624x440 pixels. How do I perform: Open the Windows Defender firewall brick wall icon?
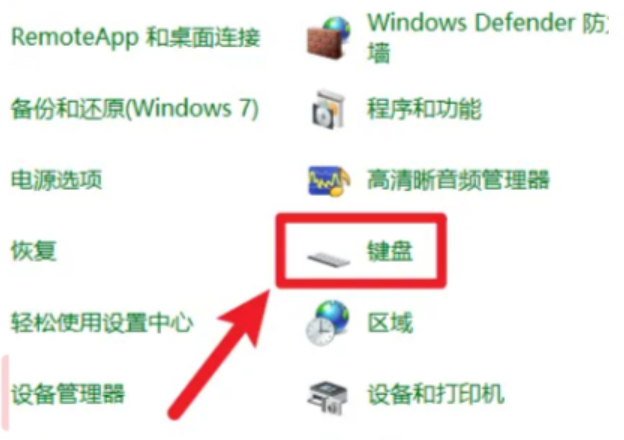coord(329,38)
